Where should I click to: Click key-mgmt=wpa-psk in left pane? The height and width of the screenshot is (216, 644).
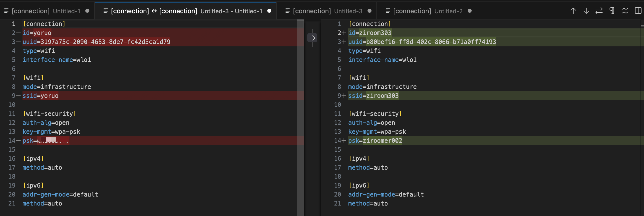pyautogui.click(x=51, y=132)
